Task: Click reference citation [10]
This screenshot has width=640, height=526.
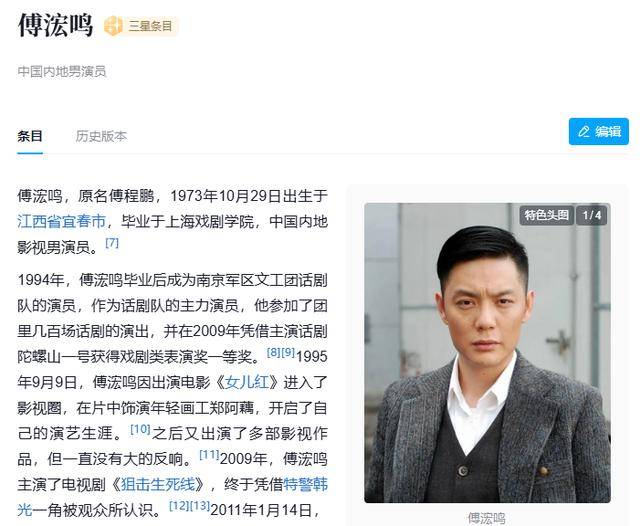Action: (x=140, y=429)
